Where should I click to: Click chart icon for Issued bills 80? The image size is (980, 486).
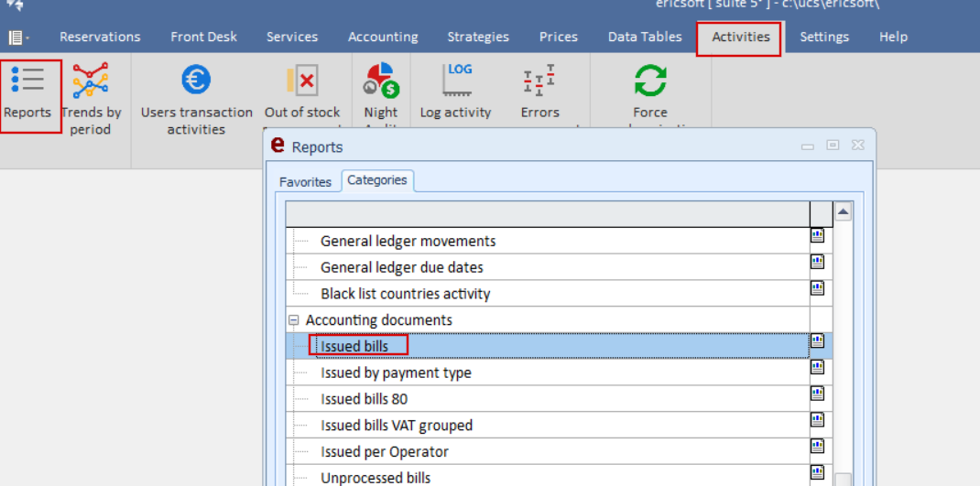(x=818, y=393)
